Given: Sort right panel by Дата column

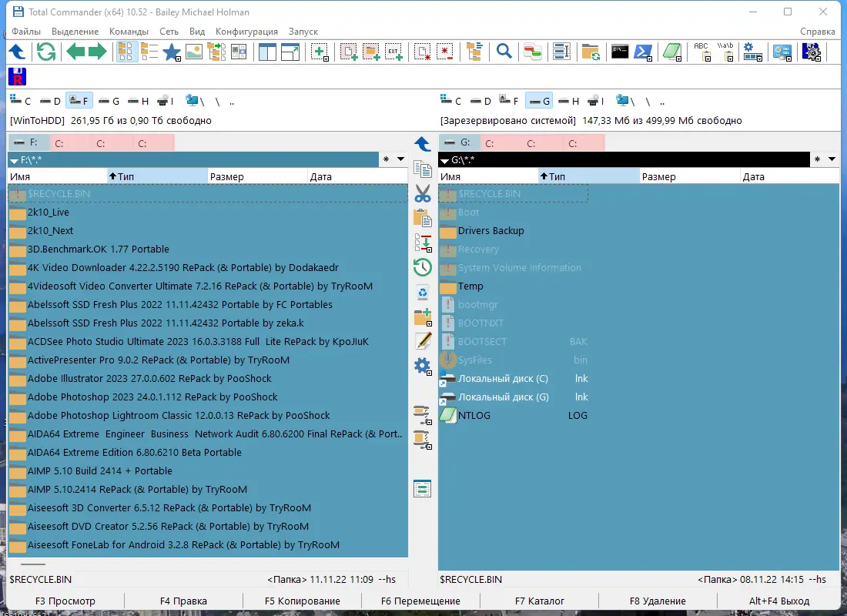Looking at the screenshot, I should (790, 176).
